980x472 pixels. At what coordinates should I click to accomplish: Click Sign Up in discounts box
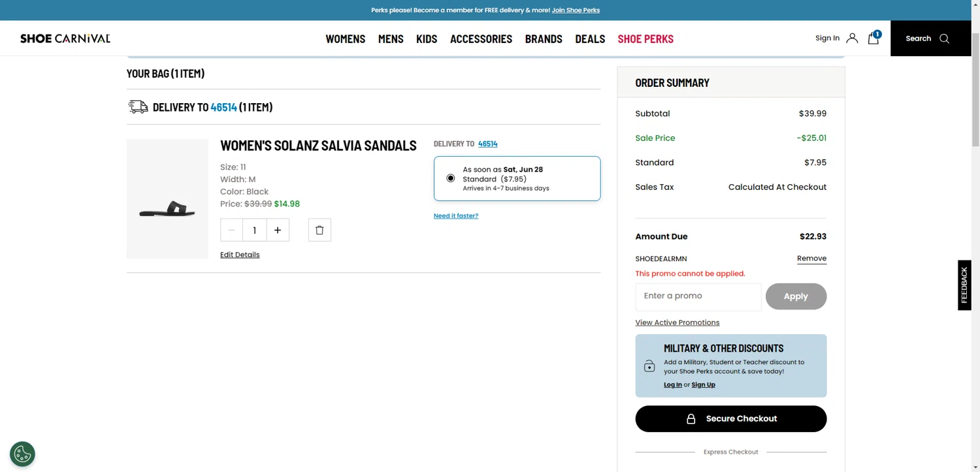(x=704, y=385)
